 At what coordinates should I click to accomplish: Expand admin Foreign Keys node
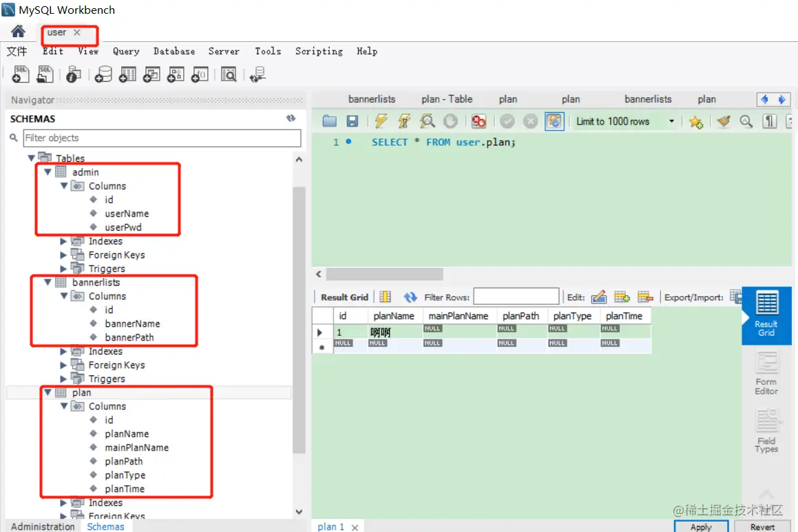(x=63, y=255)
